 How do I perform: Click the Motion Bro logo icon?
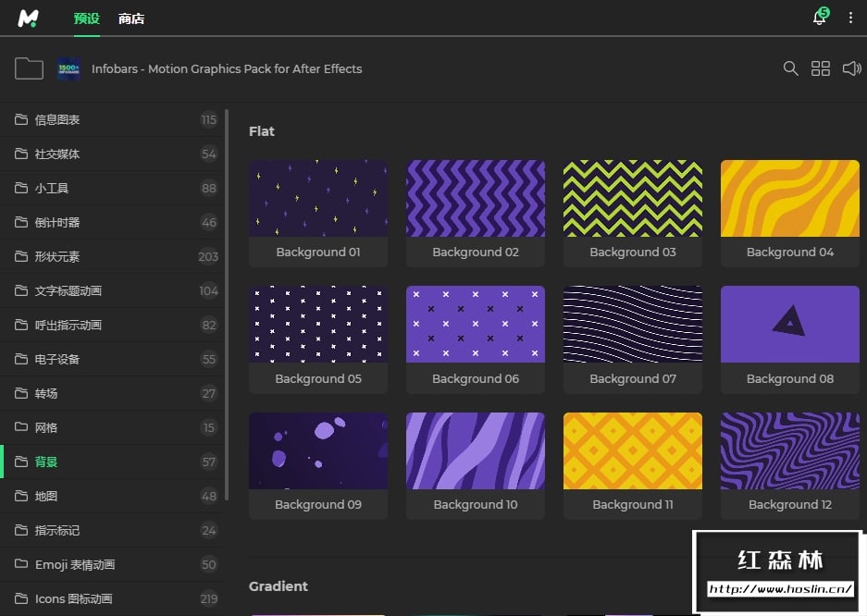tap(29, 18)
